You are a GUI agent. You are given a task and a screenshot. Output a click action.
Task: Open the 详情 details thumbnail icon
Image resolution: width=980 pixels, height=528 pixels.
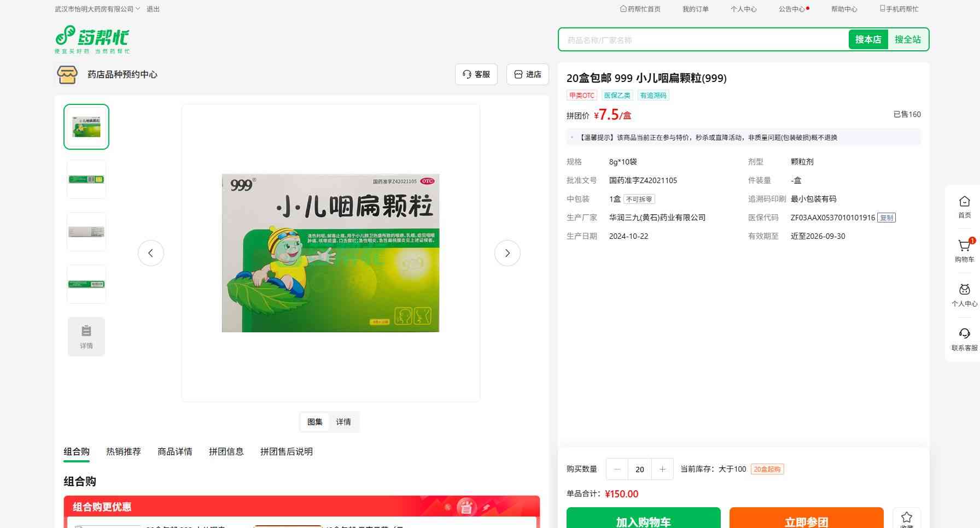pyautogui.click(x=86, y=337)
